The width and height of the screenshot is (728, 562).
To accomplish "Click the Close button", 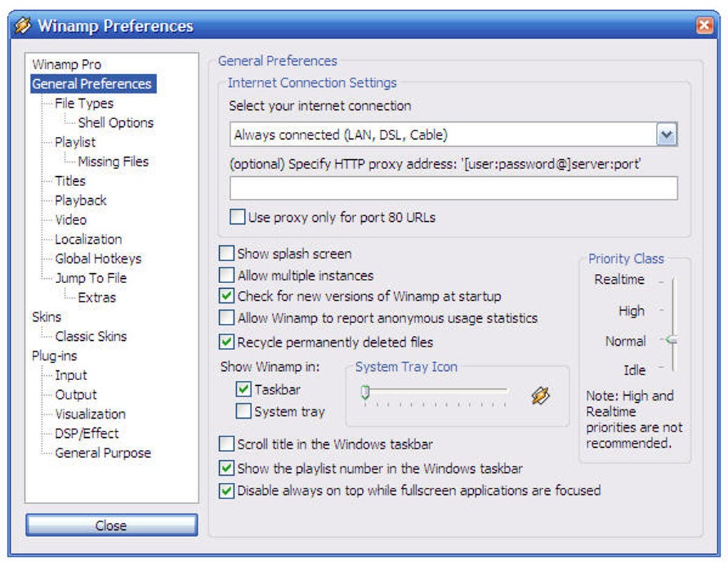I will pyautogui.click(x=111, y=526).
